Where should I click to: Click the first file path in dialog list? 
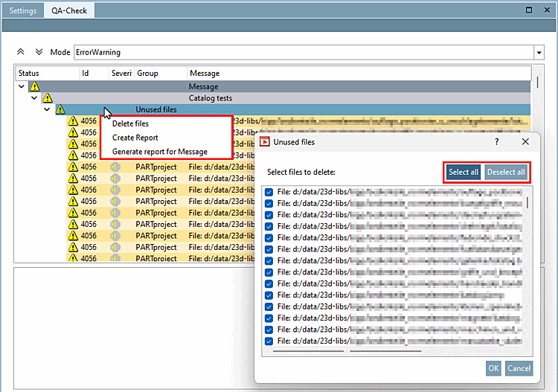tap(400, 192)
